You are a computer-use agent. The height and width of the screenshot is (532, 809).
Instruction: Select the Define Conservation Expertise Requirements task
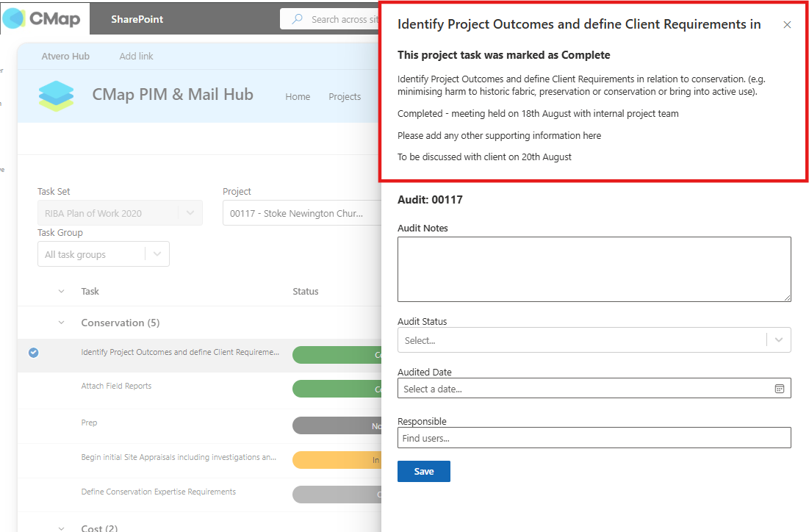pos(159,492)
